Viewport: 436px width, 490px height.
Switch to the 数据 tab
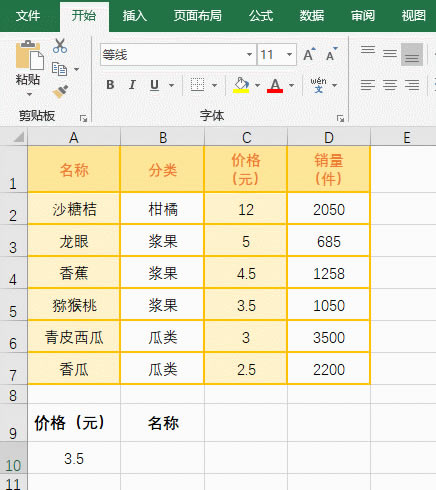[312, 16]
